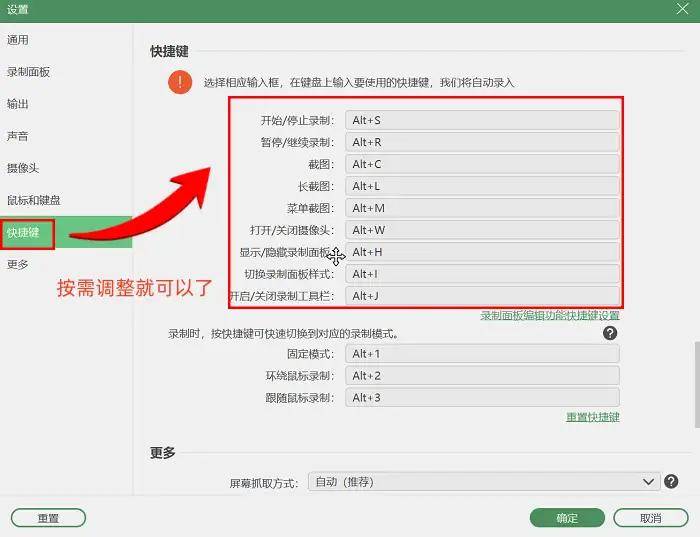This screenshot has height=537, width=700.
Task: Click the orange warning info icon
Action: point(179,81)
